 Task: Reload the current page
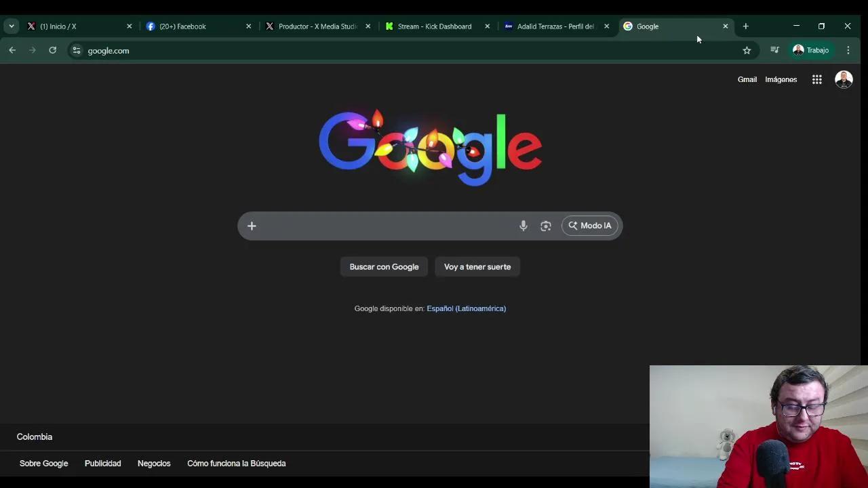(x=52, y=50)
